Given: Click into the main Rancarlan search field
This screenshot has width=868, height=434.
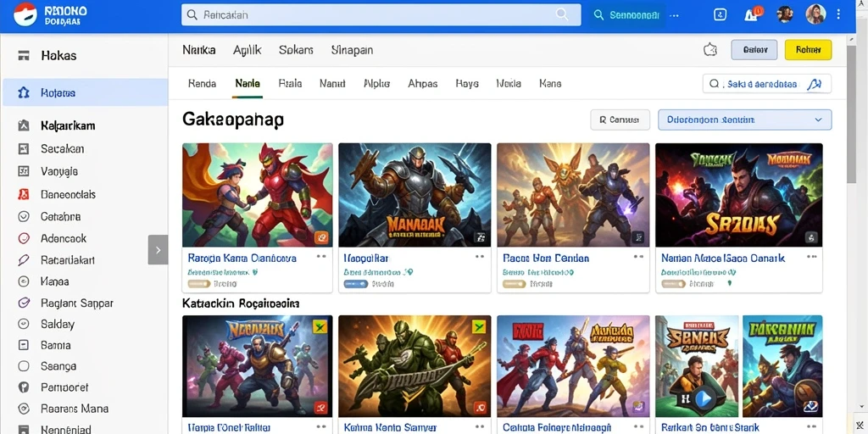Looking at the screenshot, I should coord(381,15).
